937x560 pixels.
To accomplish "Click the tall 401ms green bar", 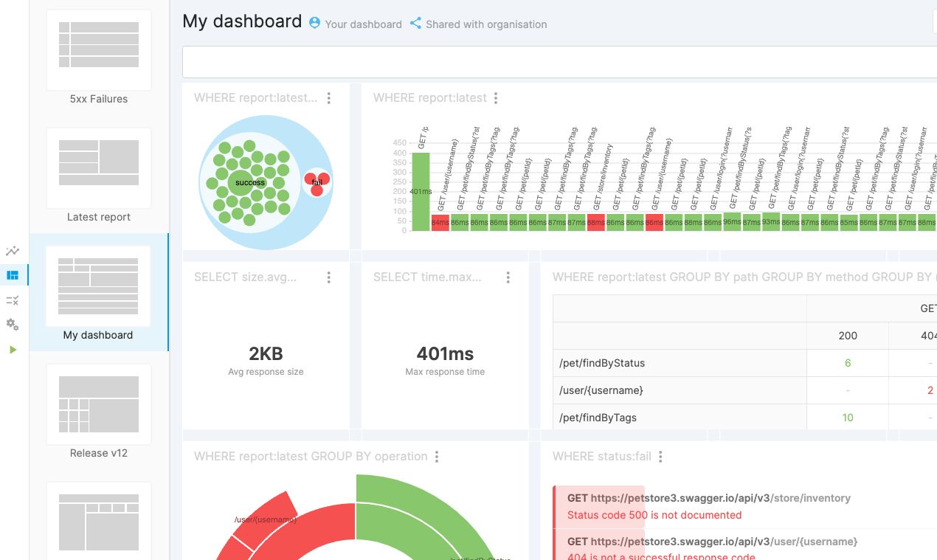I will [421, 191].
